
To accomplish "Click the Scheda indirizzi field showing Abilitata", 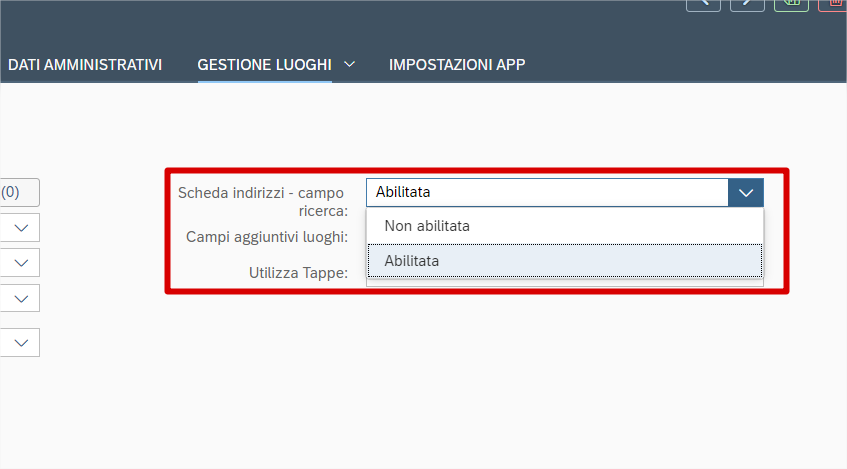I will point(547,192).
